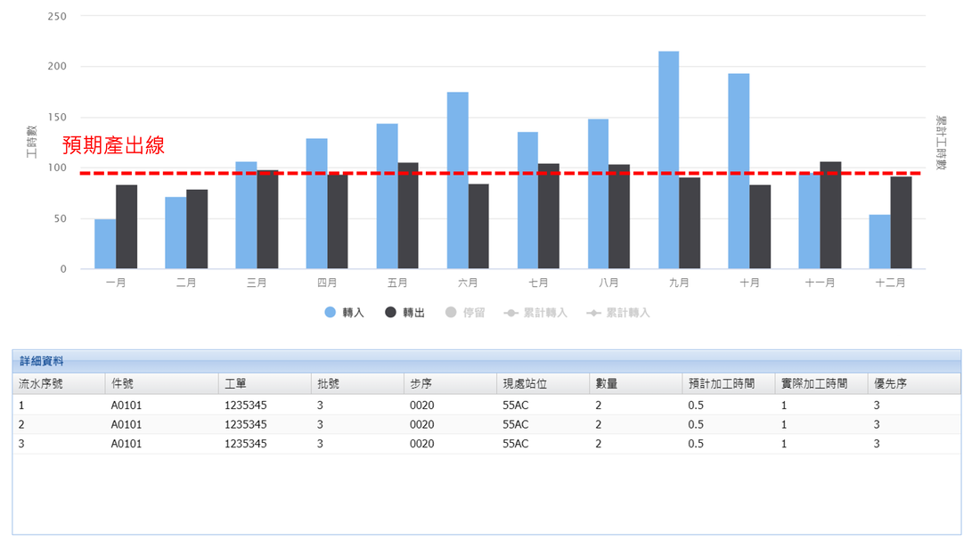Click the 預計加工時間 column header

click(721, 383)
